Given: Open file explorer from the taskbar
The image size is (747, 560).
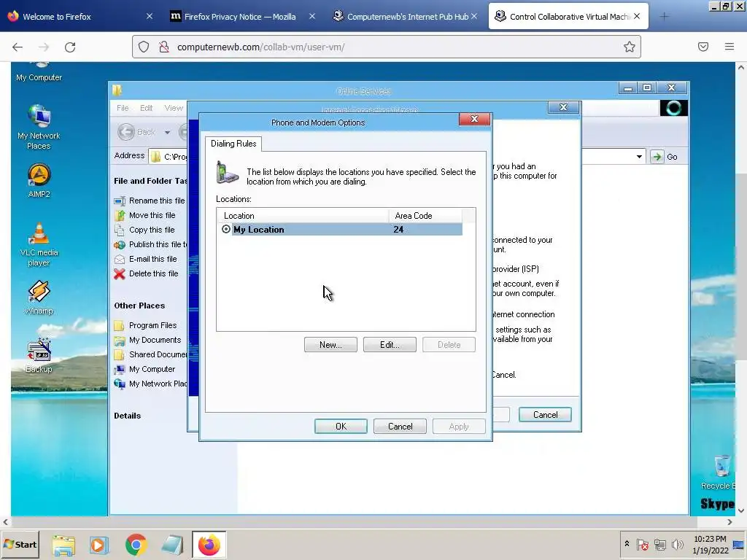Looking at the screenshot, I should 63,545.
